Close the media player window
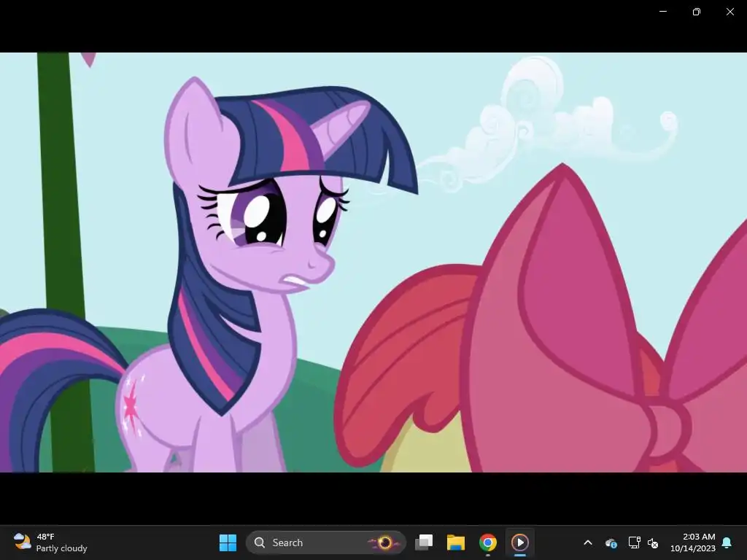The image size is (747, 560). pyautogui.click(x=729, y=12)
